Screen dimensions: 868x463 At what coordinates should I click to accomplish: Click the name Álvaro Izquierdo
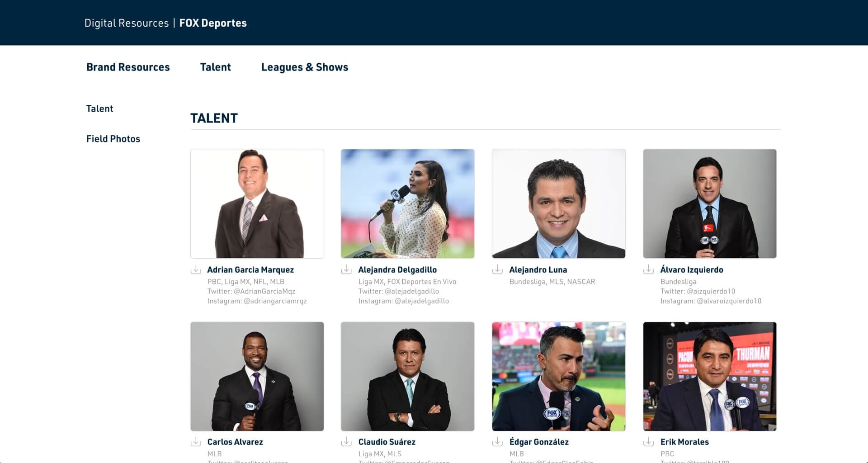pos(692,269)
